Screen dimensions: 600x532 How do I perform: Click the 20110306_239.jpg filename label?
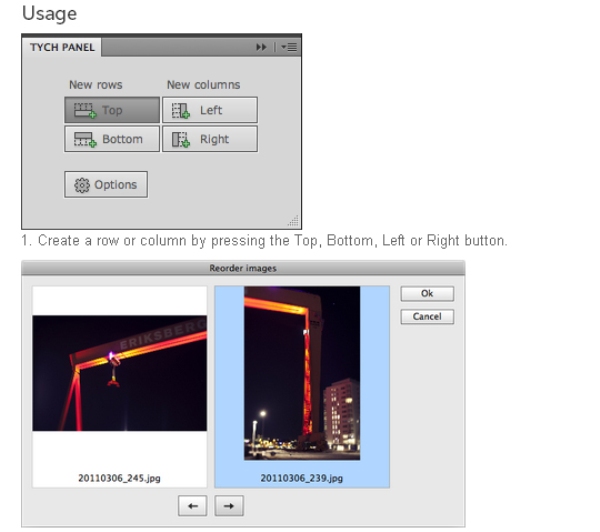pos(302,478)
